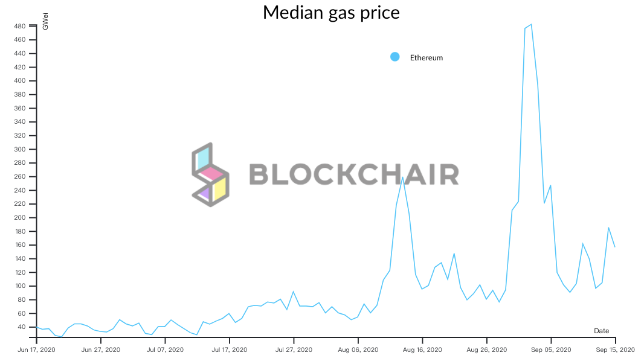The height and width of the screenshot is (364, 644).
Task: Toggle the Ethereum series legend label
Action: [427, 58]
